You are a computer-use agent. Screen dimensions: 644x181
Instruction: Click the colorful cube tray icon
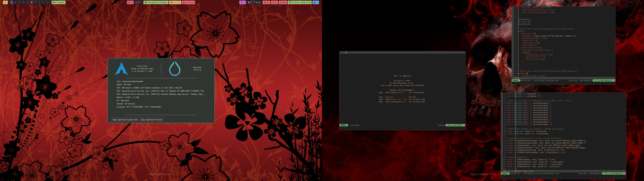[x=252, y=3]
